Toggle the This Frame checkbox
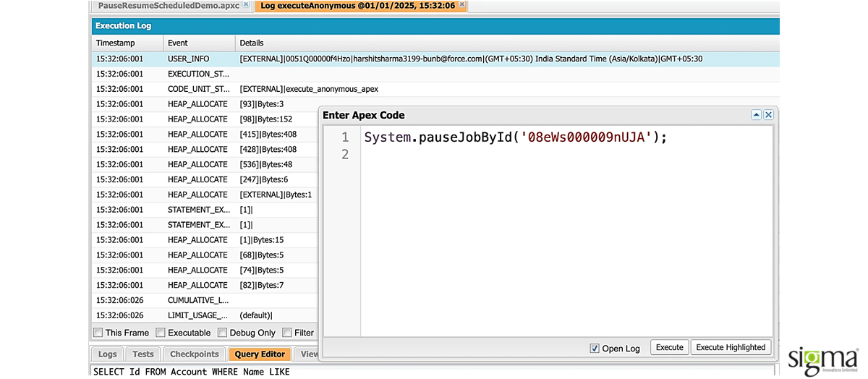This screenshot has width=868, height=379. 98,333
